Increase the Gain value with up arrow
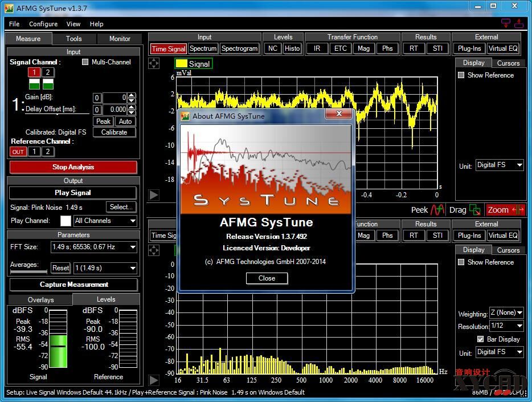The image size is (532, 402). tap(132, 95)
